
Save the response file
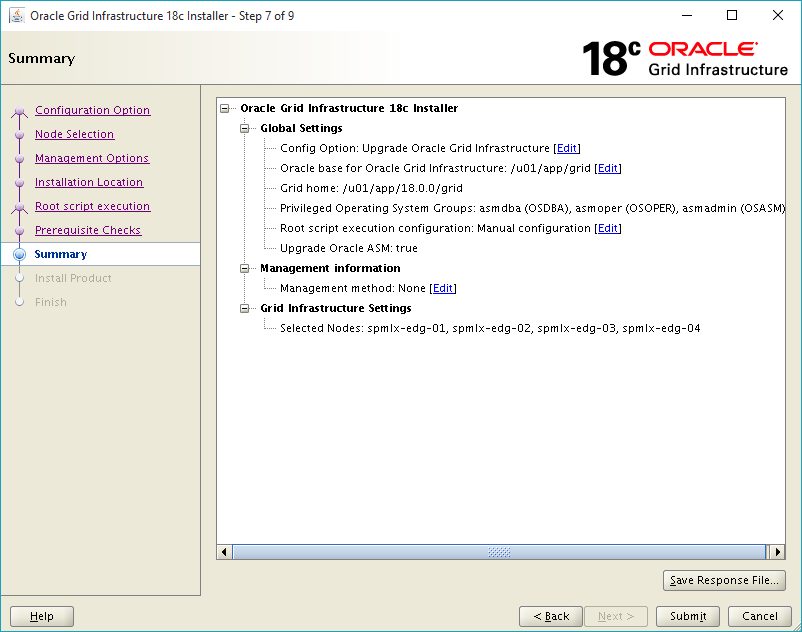724,580
